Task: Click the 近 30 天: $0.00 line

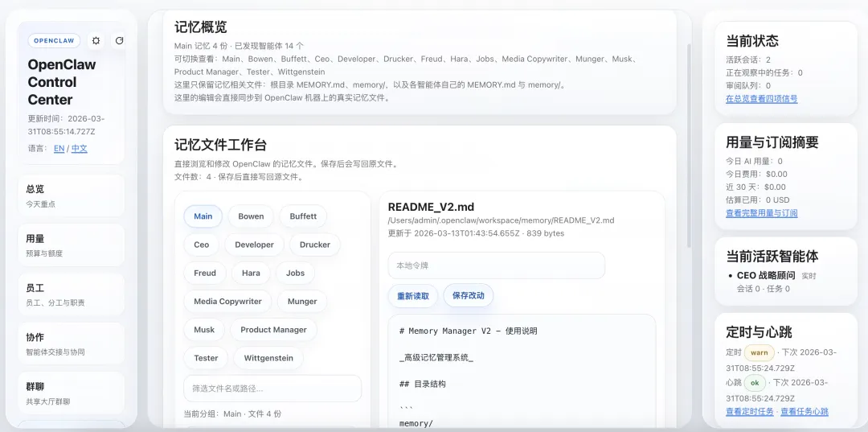Action: coord(755,187)
